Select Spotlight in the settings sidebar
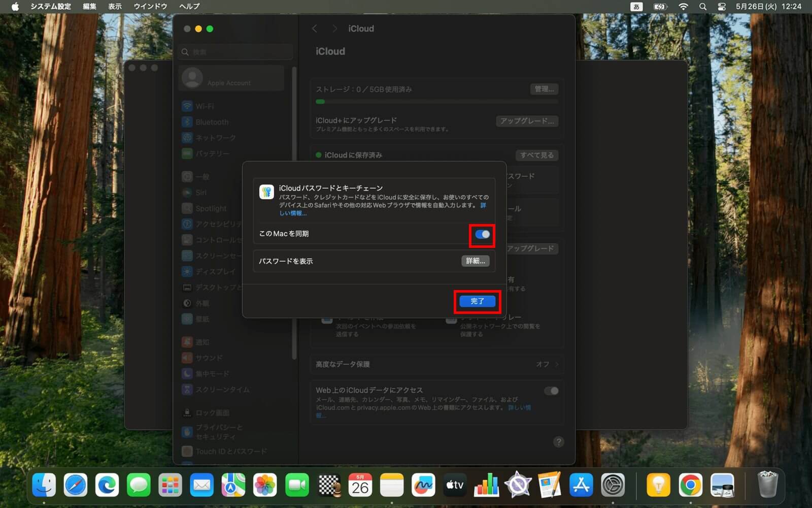Image resolution: width=812 pixels, height=508 pixels. pyautogui.click(x=211, y=208)
